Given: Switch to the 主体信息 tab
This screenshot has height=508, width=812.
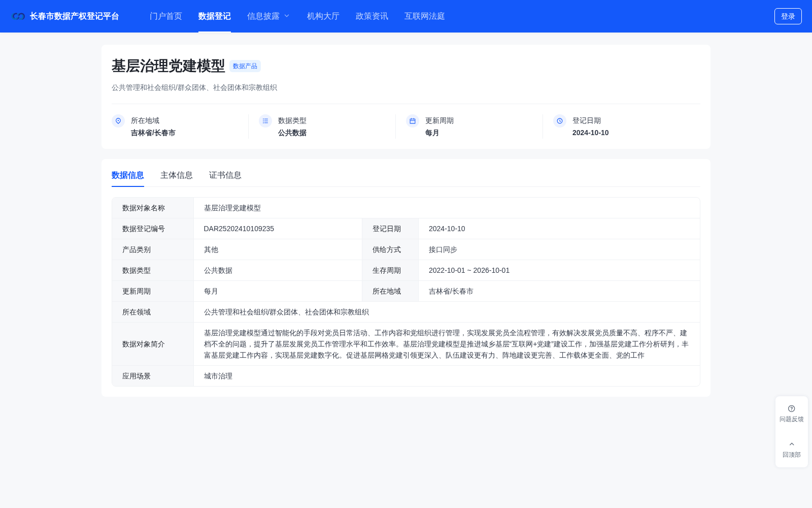Looking at the screenshot, I should point(177,175).
